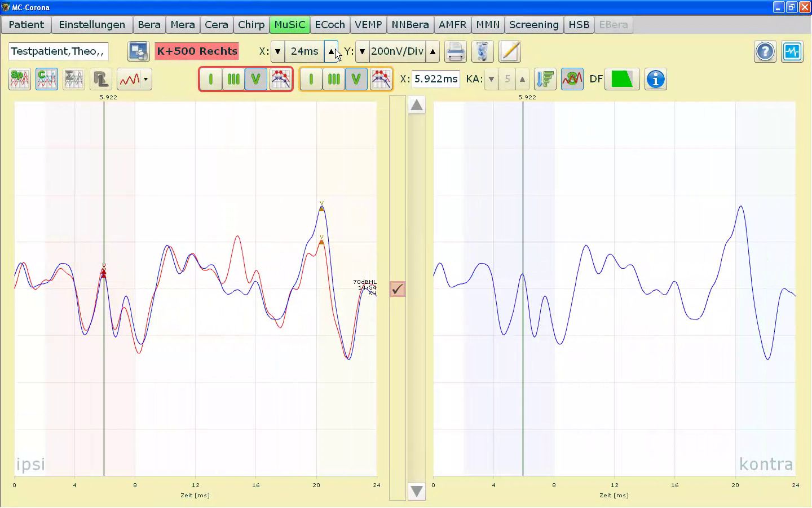This screenshot has width=812, height=508.
Task: Click the X cursor 5.922ms field
Action: (x=436, y=80)
